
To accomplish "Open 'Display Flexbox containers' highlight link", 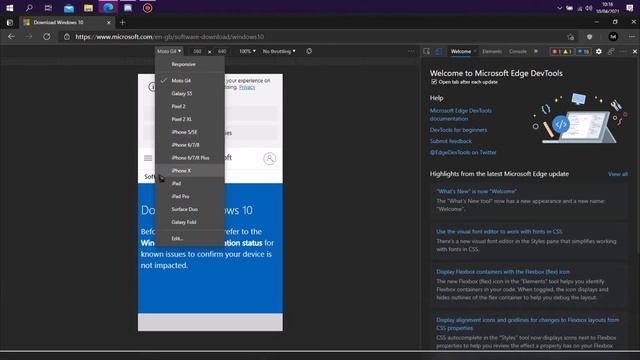I will pos(503,272).
